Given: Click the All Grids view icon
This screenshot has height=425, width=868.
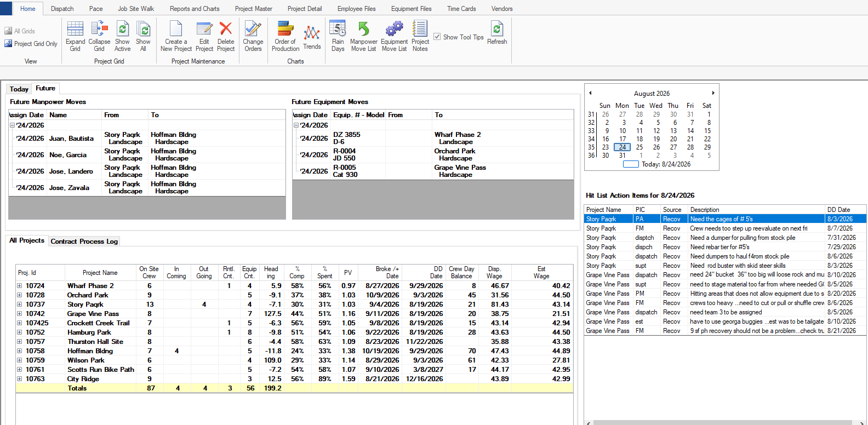Looking at the screenshot, I should point(20,31).
